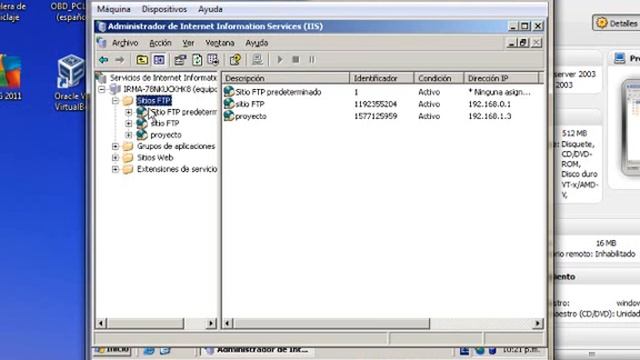This screenshot has height=360, width=640.
Task: Click the IP address 192.168.0.1
Action: (489, 104)
